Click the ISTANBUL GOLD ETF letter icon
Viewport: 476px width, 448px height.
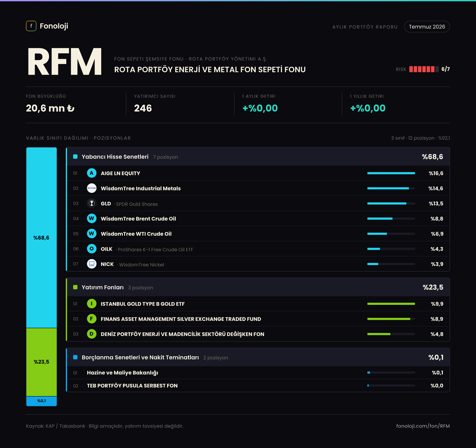[91, 304]
